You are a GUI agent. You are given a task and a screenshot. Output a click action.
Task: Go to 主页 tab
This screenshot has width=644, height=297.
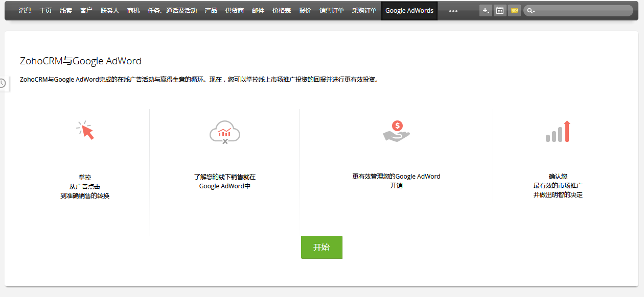(x=45, y=10)
